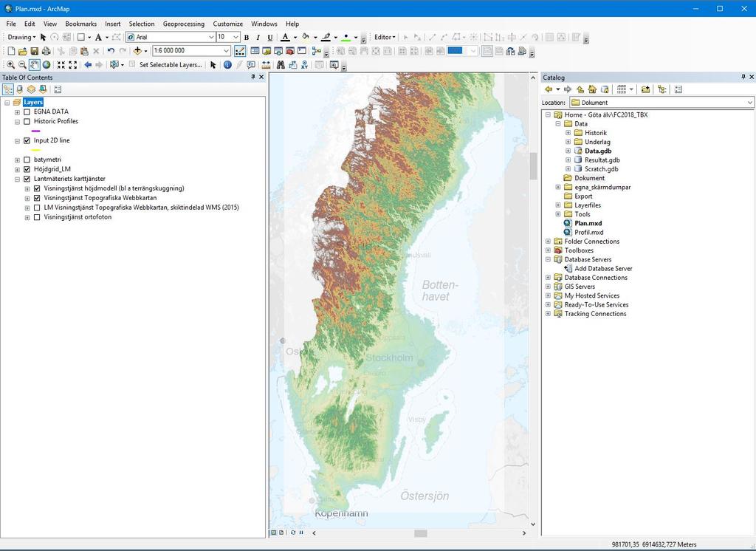Open the Customize menu
756x551 pixels.
pyautogui.click(x=228, y=24)
